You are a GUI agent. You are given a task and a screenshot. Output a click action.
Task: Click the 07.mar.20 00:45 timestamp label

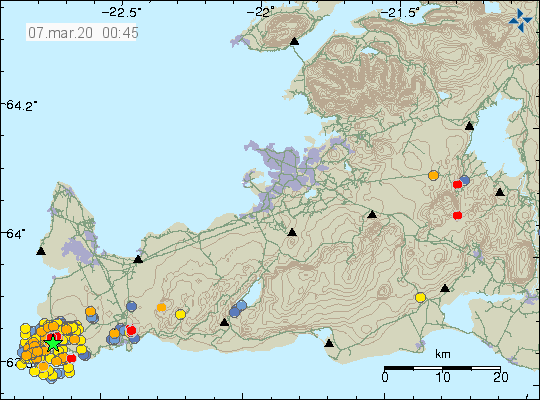[x=81, y=33]
